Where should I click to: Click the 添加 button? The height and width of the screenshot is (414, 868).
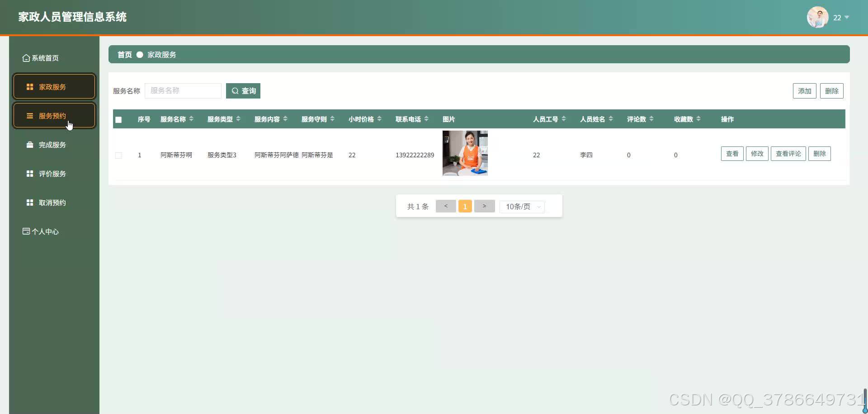pyautogui.click(x=804, y=90)
